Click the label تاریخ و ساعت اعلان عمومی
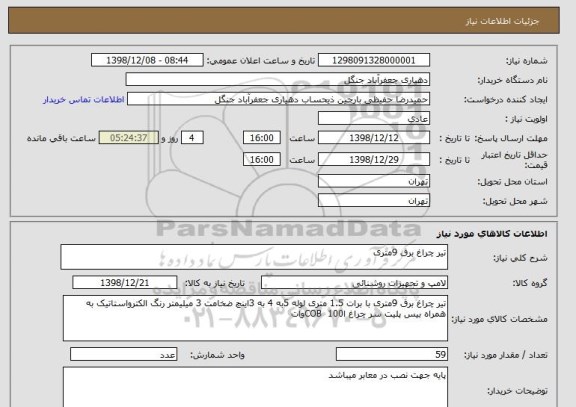Viewport: 576px width, 407px height. pos(261,61)
